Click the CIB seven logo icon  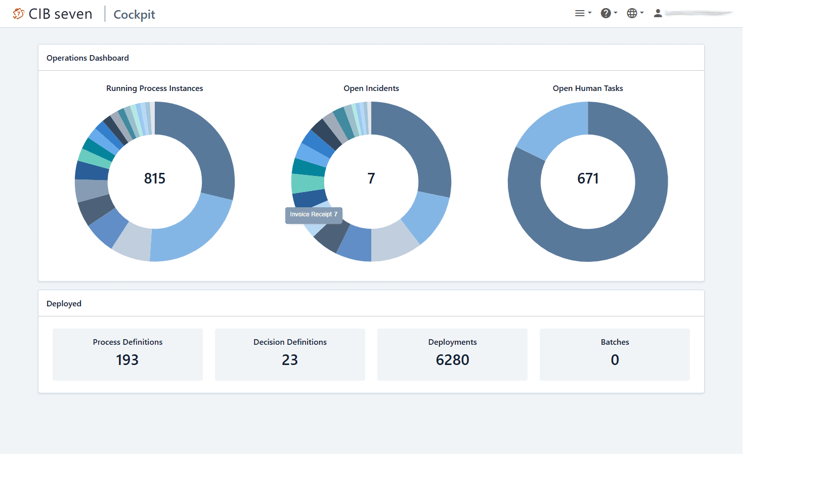pyautogui.click(x=19, y=14)
